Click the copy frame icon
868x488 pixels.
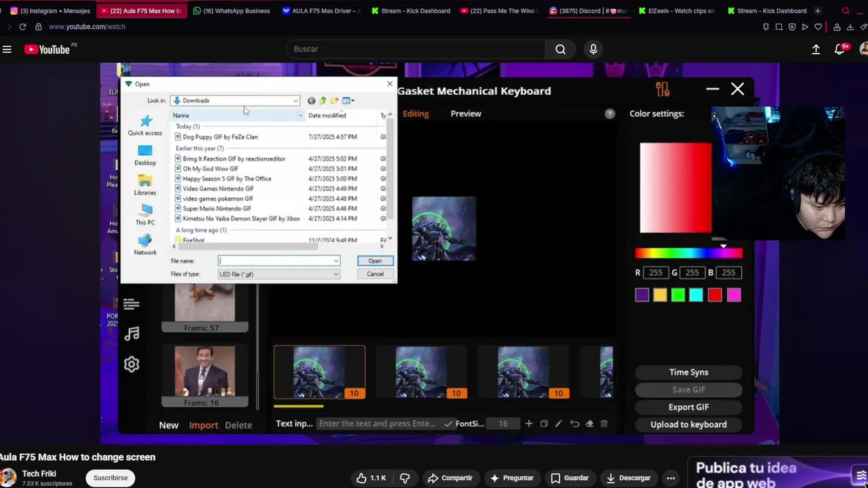coord(544,424)
